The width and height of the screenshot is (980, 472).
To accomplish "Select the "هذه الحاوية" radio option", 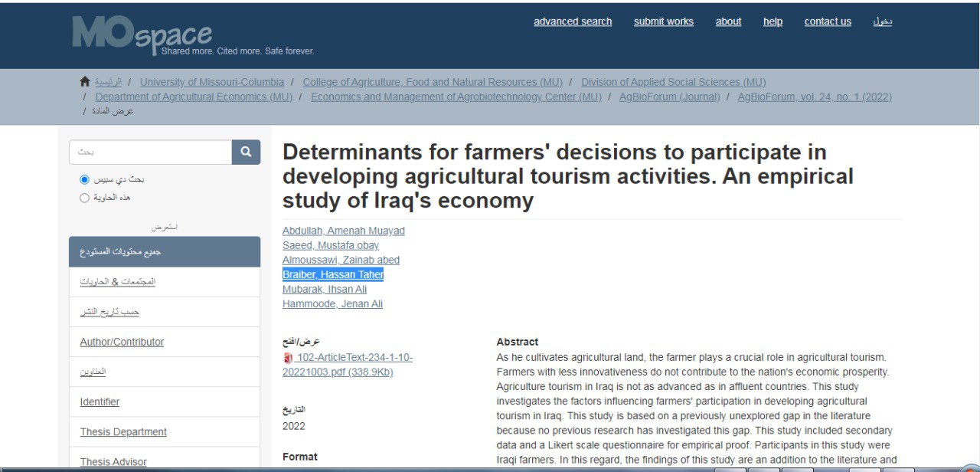I will pyautogui.click(x=85, y=198).
